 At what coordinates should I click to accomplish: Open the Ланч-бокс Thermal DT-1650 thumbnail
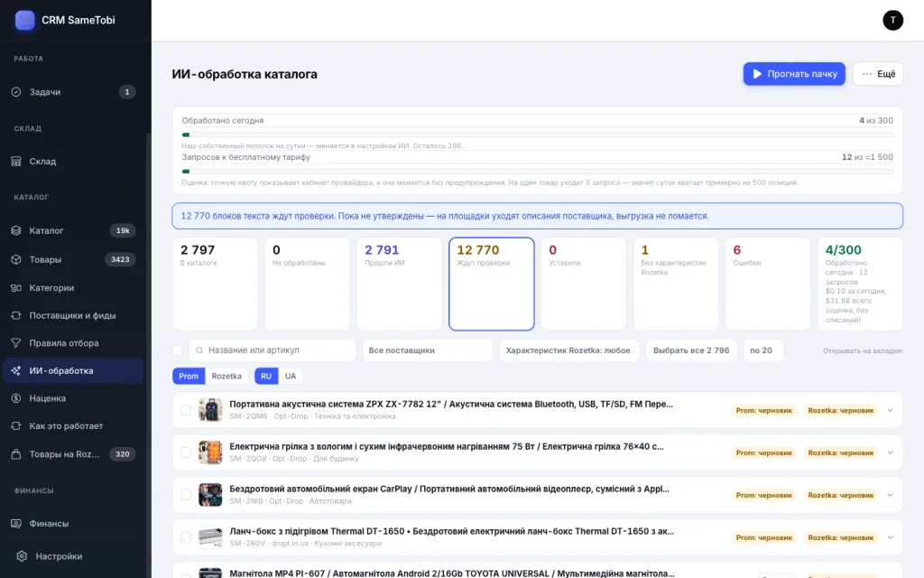pyautogui.click(x=210, y=537)
